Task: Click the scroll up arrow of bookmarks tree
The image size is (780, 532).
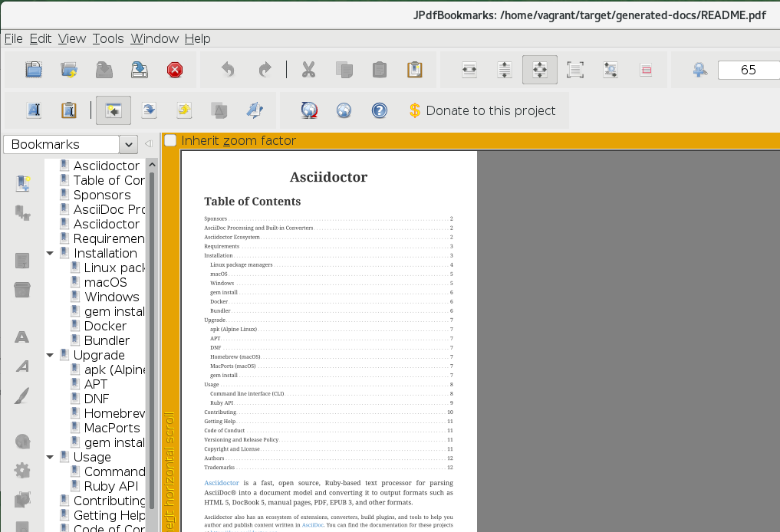Action: [x=152, y=165]
